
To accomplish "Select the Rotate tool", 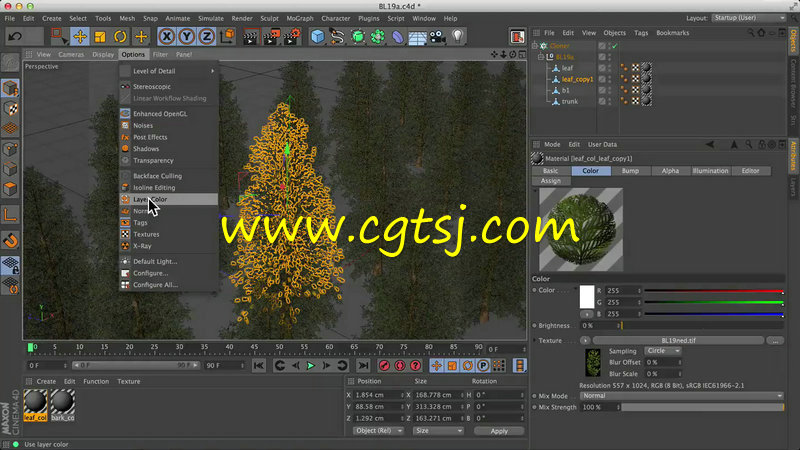I will coord(120,36).
